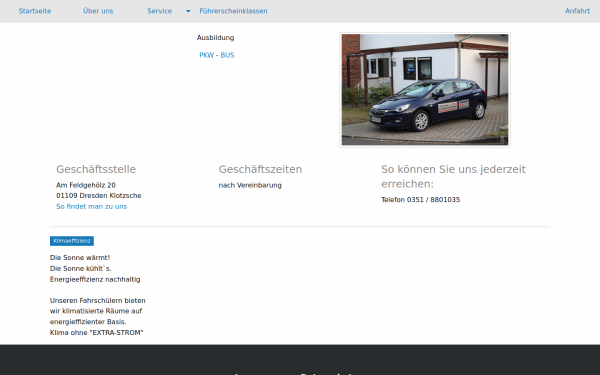Go to the Über uns page
This screenshot has height=375, width=600.
coord(98,11)
